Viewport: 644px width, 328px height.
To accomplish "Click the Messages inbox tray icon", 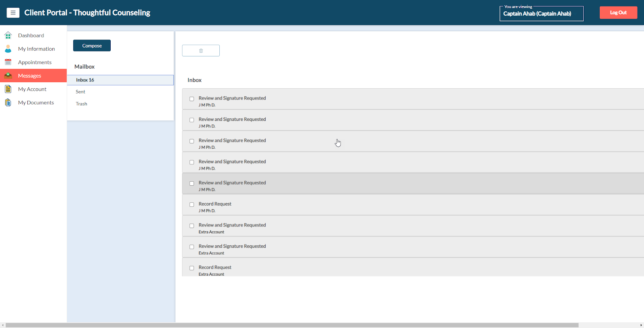I will pos(8,76).
